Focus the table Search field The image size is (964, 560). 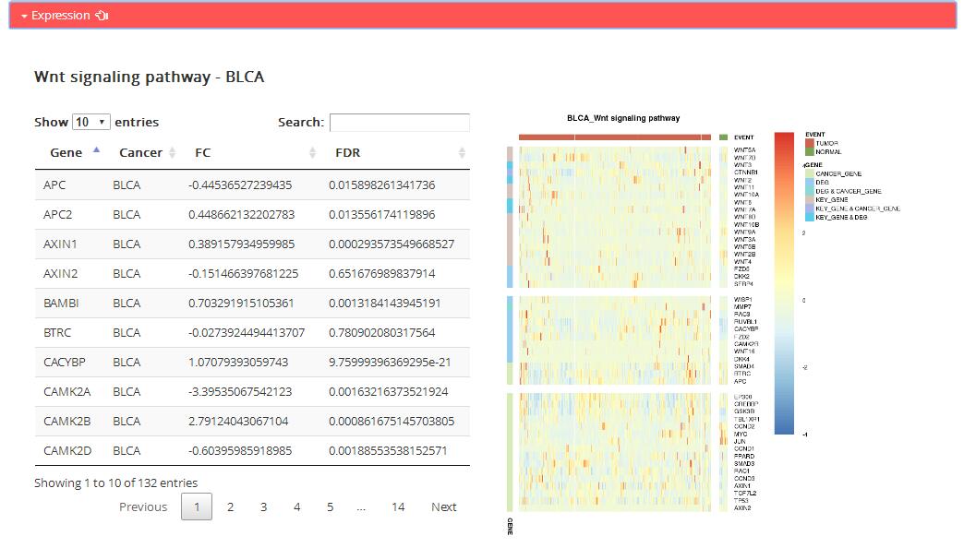coord(399,122)
